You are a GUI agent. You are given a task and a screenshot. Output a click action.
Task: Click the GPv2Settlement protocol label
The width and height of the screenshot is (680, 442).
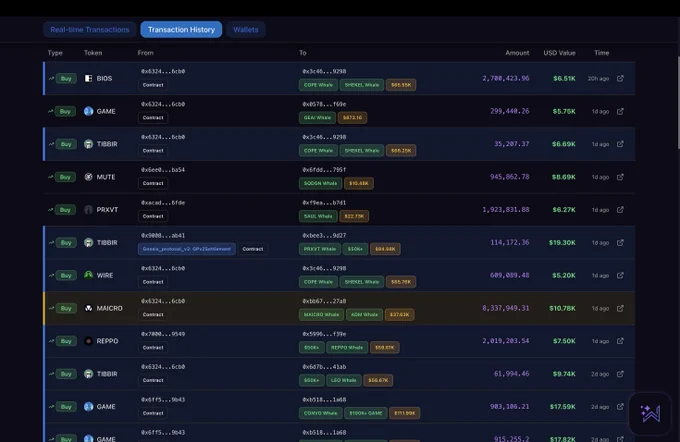point(186,249)
